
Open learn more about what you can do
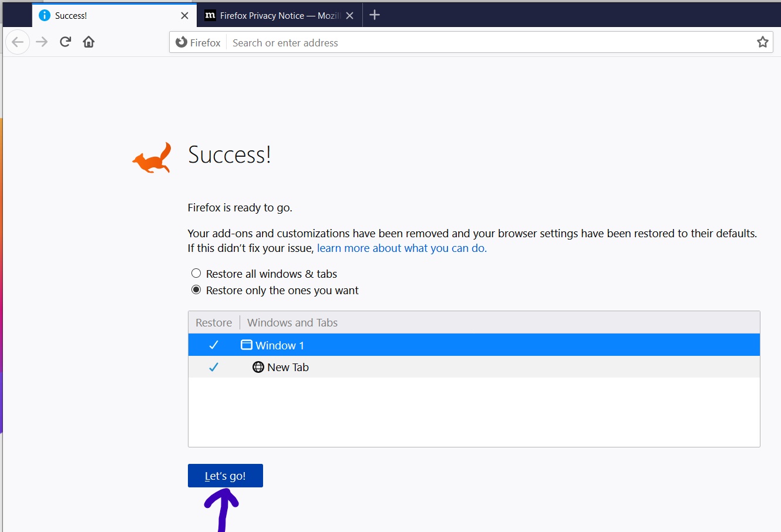(402, 248)
